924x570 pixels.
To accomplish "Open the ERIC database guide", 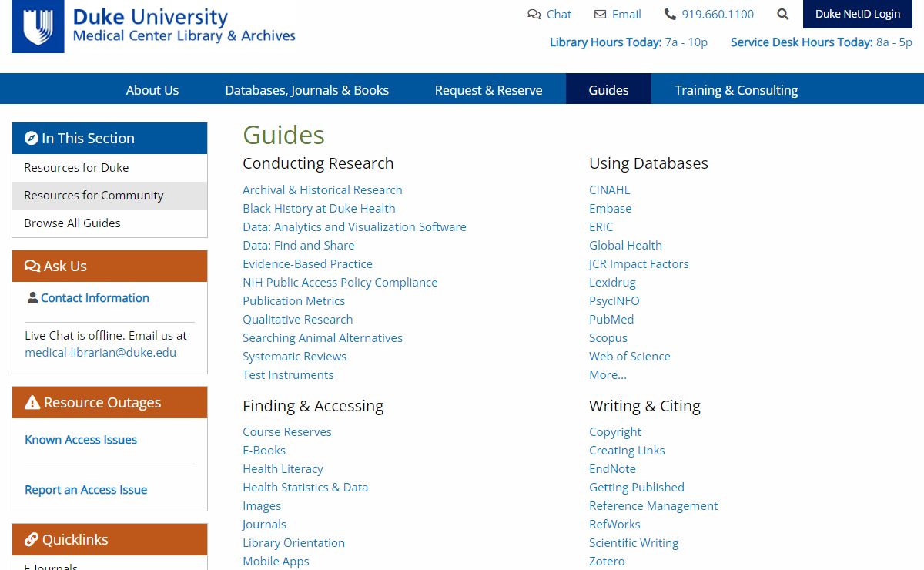I will point(601,226).
